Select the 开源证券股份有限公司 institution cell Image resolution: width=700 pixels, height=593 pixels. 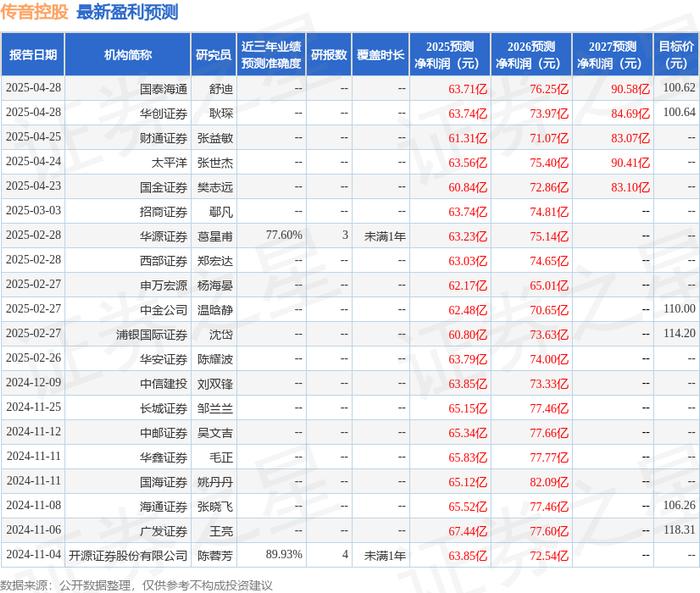click(128, 555)
